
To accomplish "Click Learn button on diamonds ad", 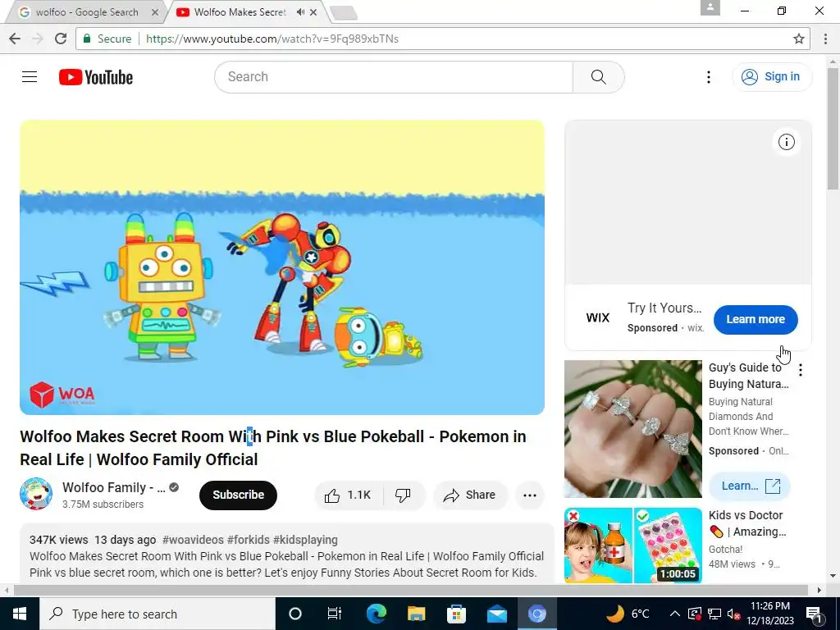I will [750, 486].
